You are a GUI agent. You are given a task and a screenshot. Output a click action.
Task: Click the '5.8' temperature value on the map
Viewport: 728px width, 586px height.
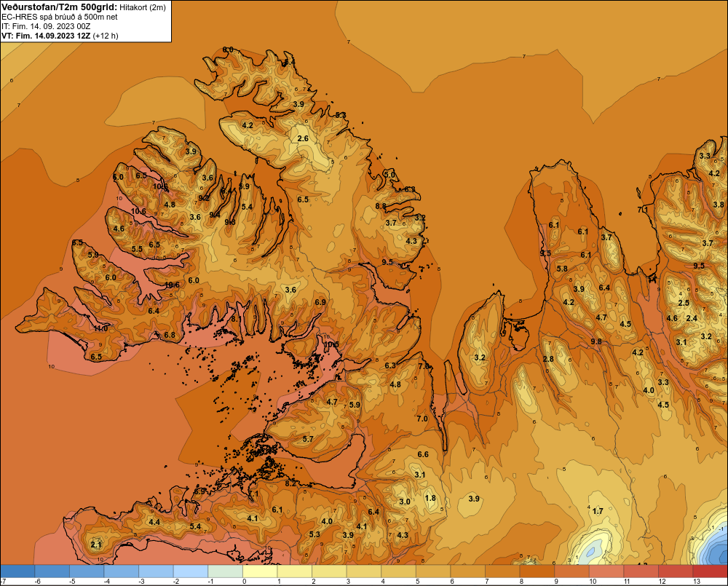click(562, 269)
